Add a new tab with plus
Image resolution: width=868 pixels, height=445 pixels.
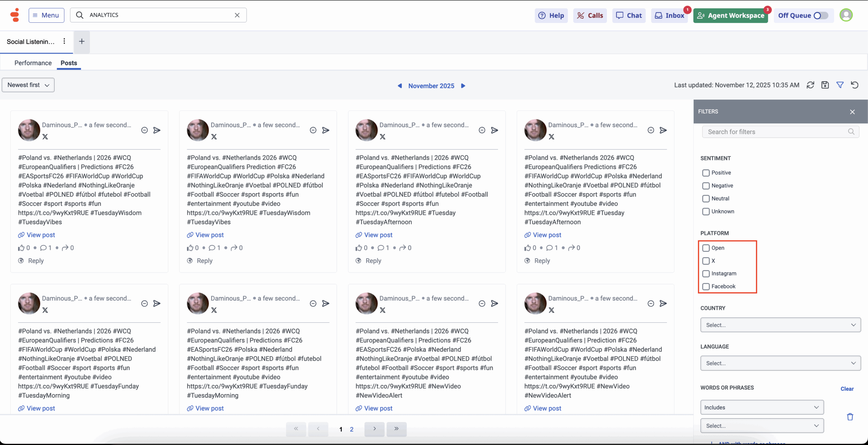click(82, 41)
